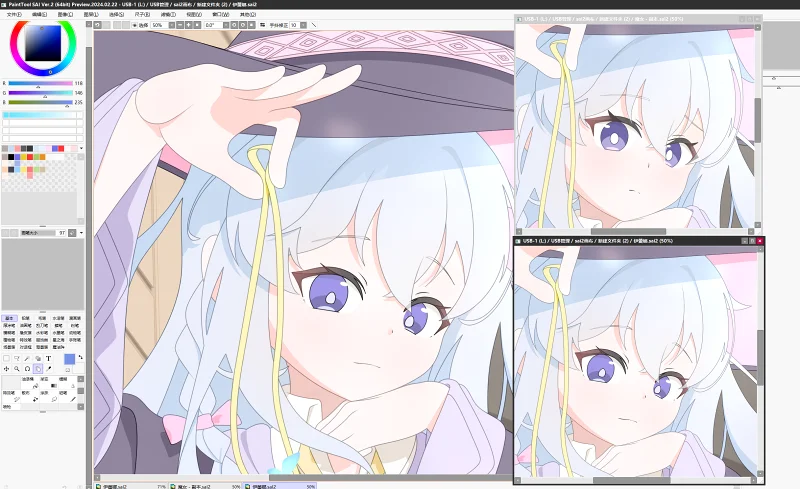Click the brush tool list scroll-down arrow
The width and height of the screenshot is (800, 489).
[x=81, y=407]
